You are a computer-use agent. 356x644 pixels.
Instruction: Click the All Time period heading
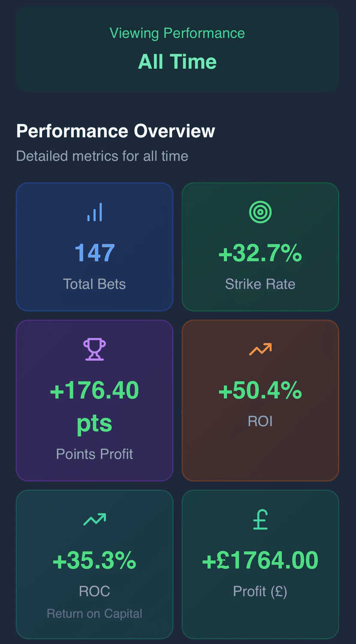click(x=178, y=62)
